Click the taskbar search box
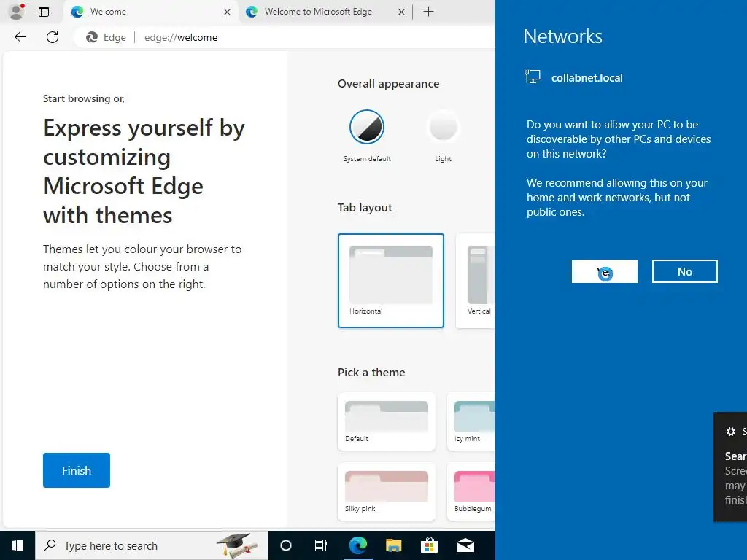747x560 pixels. click(152, 545)
